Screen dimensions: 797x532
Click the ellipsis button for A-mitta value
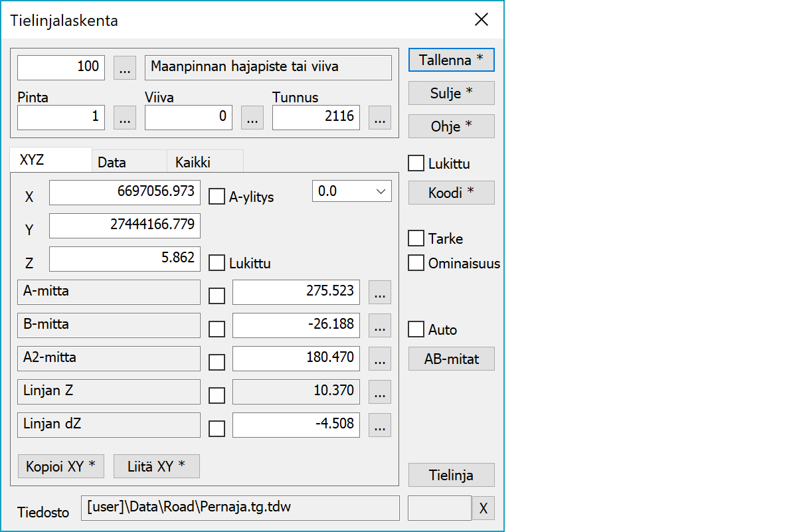click(x=379, y=292)
